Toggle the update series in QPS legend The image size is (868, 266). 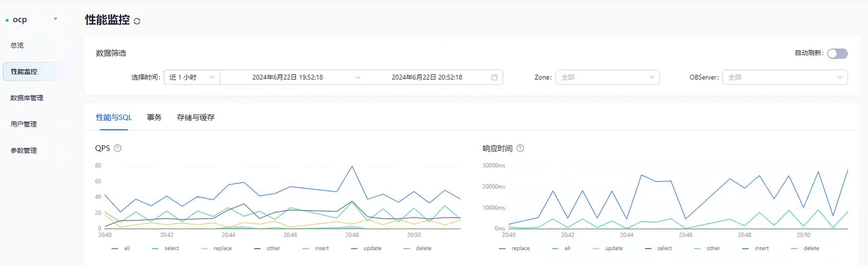[366, 248]
